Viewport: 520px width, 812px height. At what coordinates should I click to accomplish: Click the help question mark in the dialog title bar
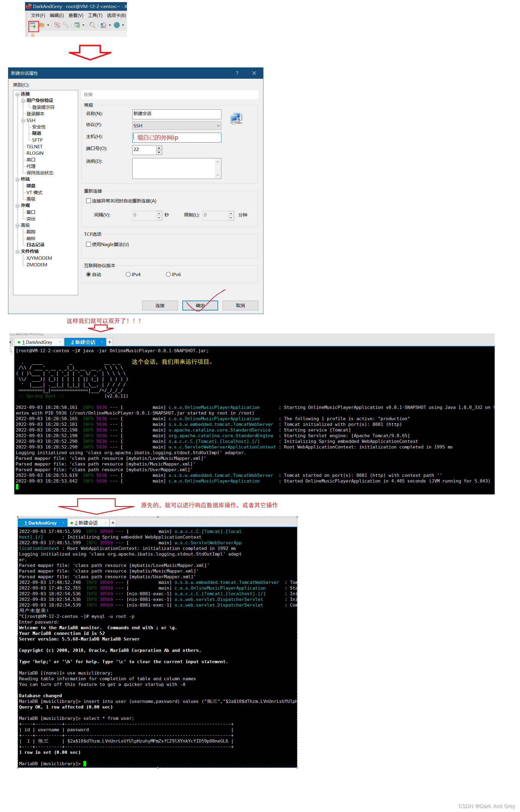point(237,73)
